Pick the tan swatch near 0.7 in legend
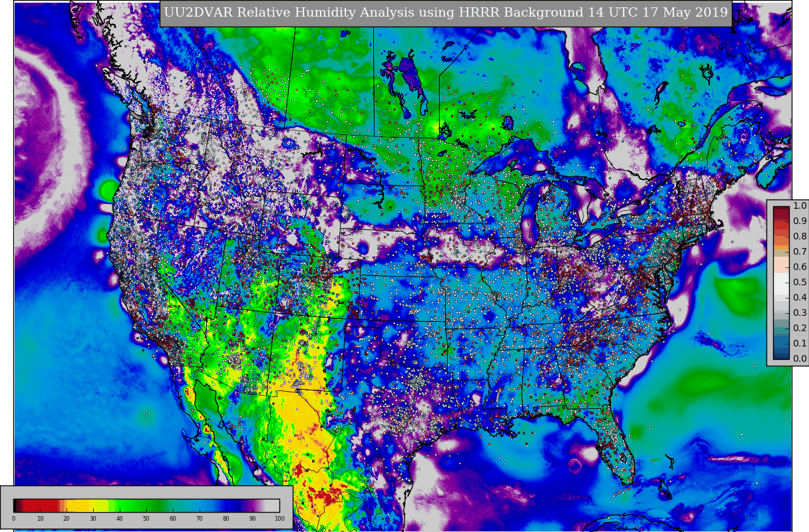 coord(781,253)
